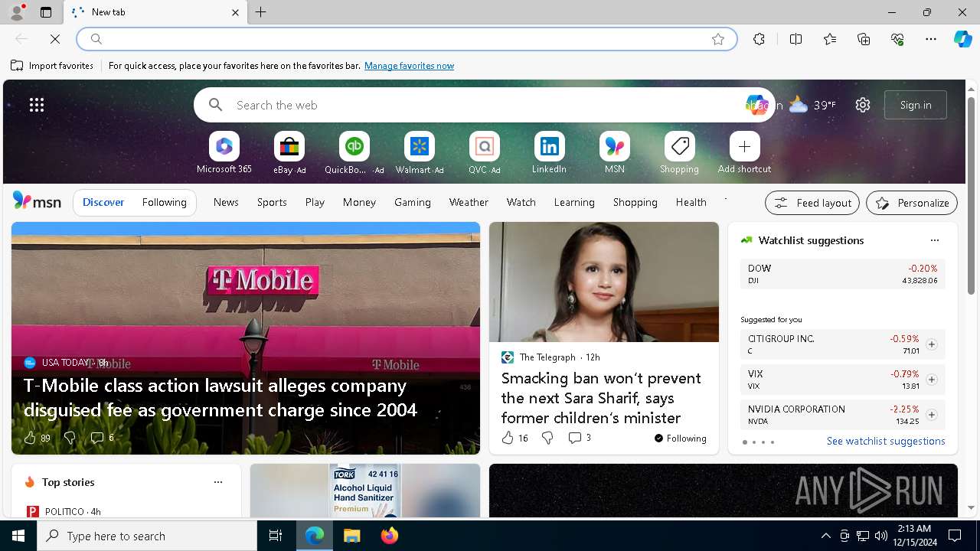Image resolution: width=980 pixels, height=551 pixels.
Task: Open Browser essentials icon
Action: [897, 39]
